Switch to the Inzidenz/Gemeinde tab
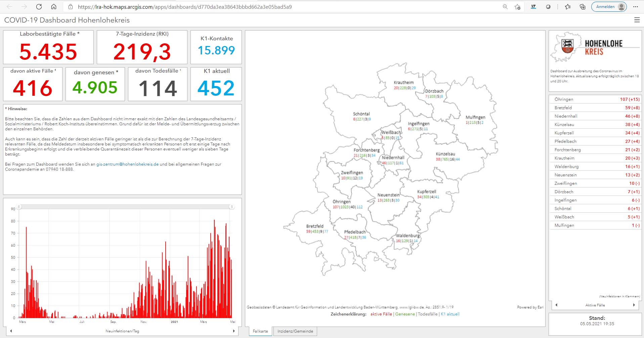 tap(295, 331)
